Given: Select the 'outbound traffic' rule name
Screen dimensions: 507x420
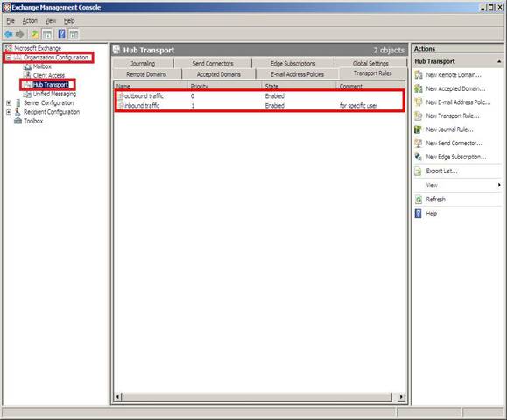Looking at the screenshot, I should click(x=144, y=96).
